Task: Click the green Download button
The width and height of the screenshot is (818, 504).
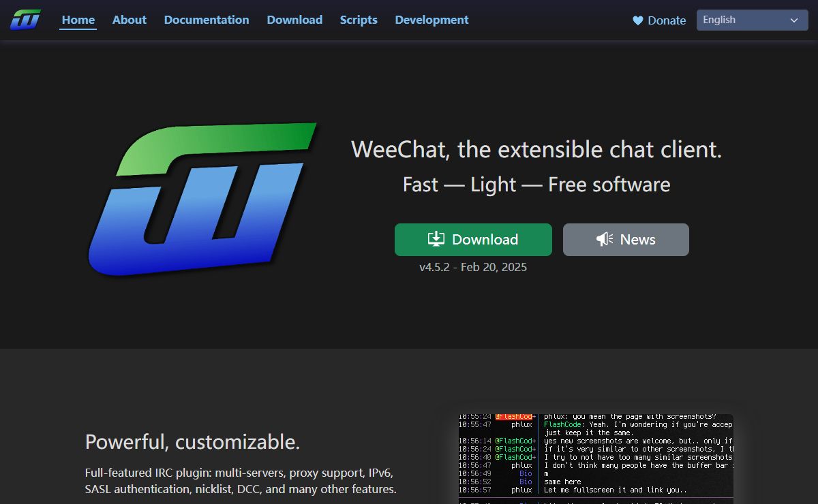Action: [x=473, y=240]
